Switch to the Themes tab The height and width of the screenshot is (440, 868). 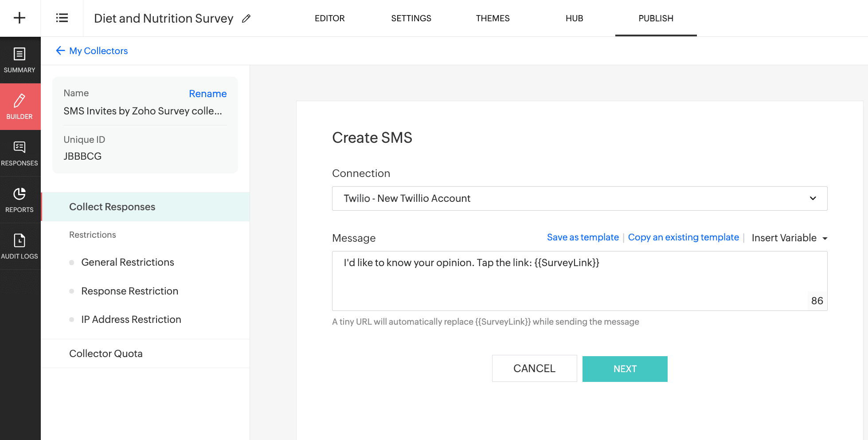click(493, 18)
